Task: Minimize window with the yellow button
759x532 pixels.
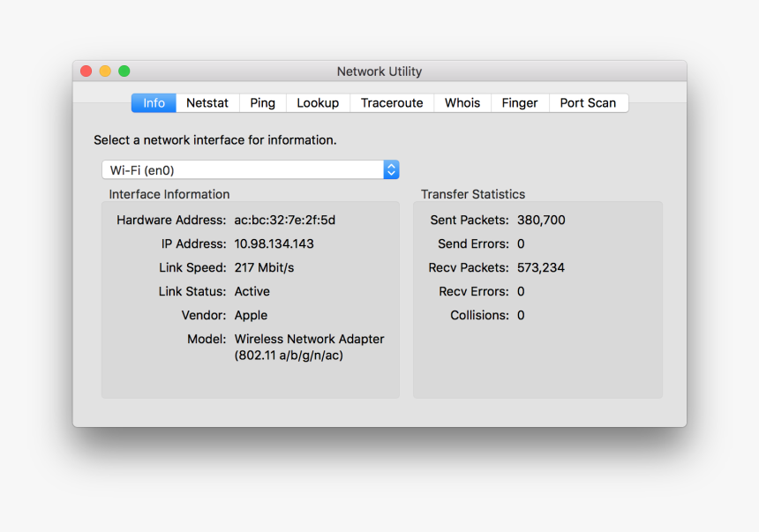Action: (x=105, y=71)
